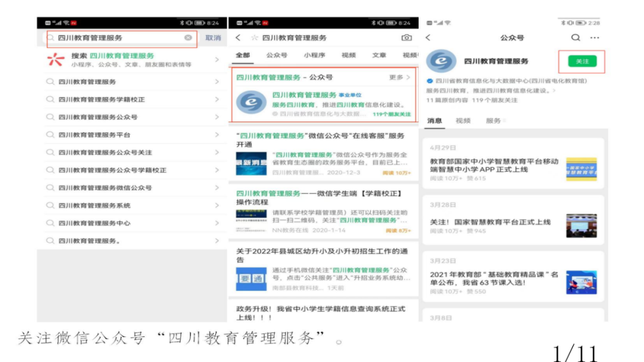644x362 pixels.
Task: Clear the search field text with the X icon
Action: click(x=188, y=38)
